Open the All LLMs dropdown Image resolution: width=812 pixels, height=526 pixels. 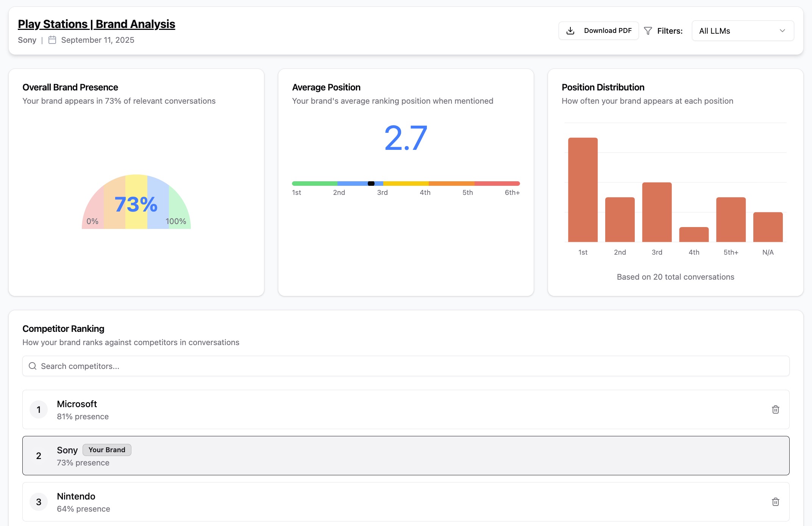point(742,30)
